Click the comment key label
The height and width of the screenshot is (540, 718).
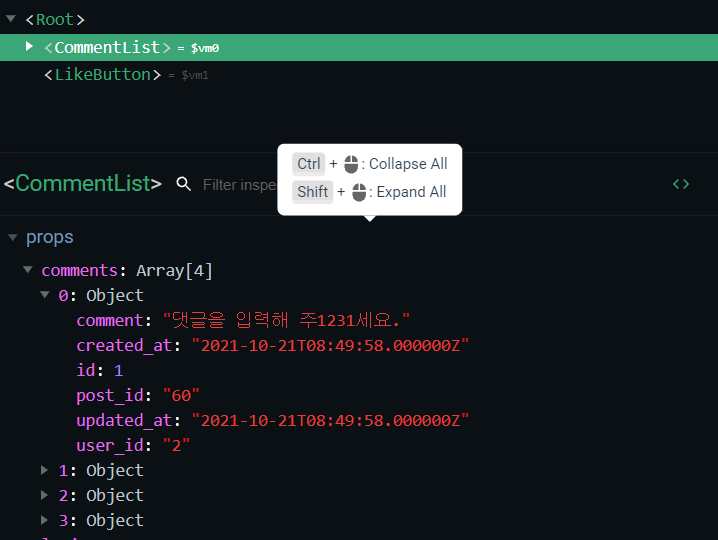[x=110, y=320]
